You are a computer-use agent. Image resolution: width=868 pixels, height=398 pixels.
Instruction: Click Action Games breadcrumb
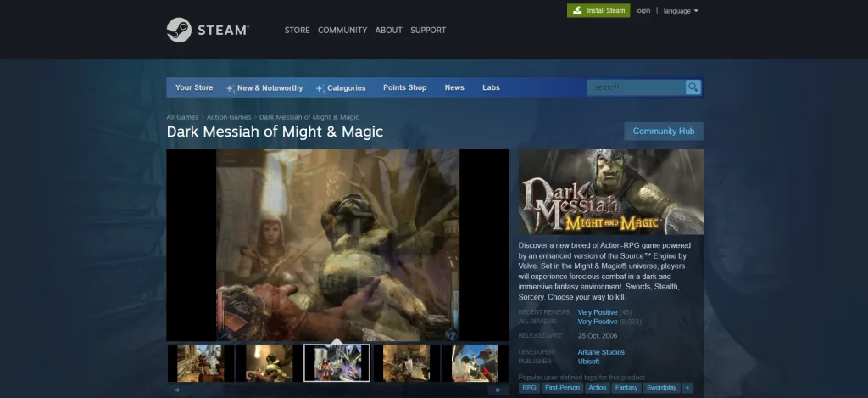[229, 117]
